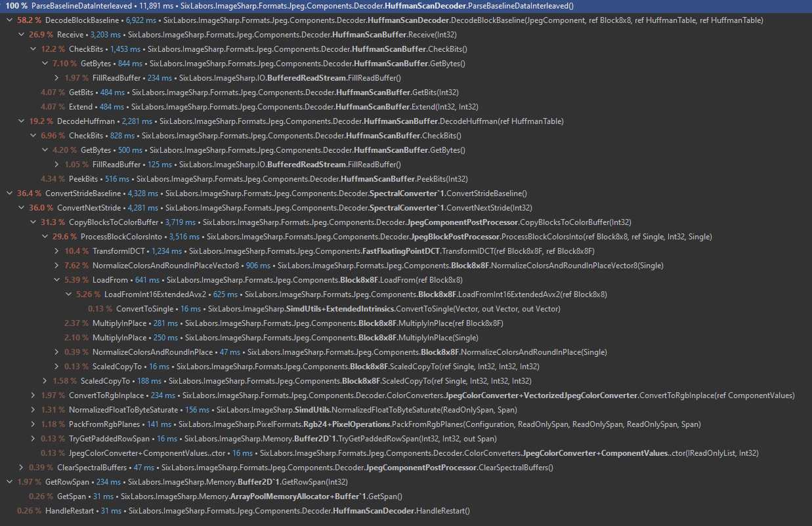Click the 4,281 ms ConvertNextStride time

point(144,208)
